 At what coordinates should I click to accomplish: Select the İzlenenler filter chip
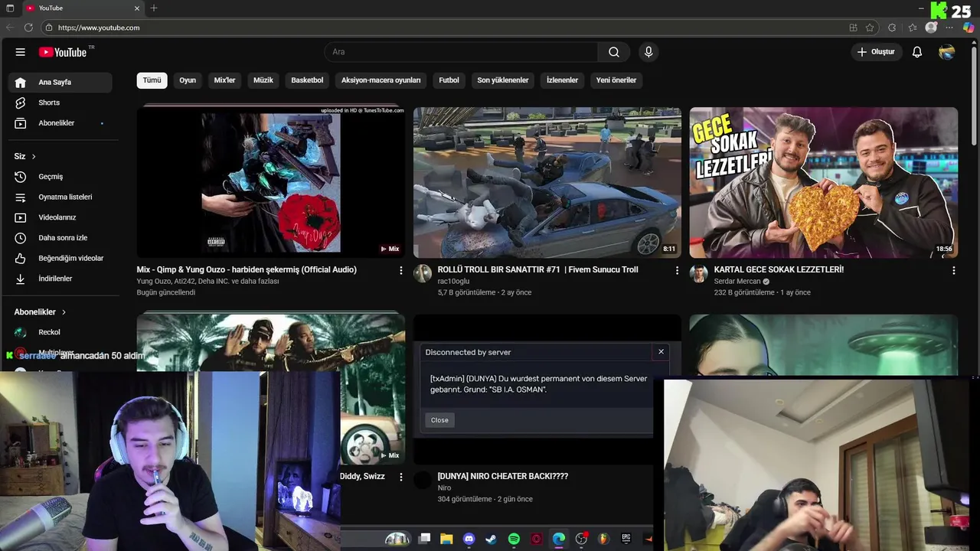(562, 80)
